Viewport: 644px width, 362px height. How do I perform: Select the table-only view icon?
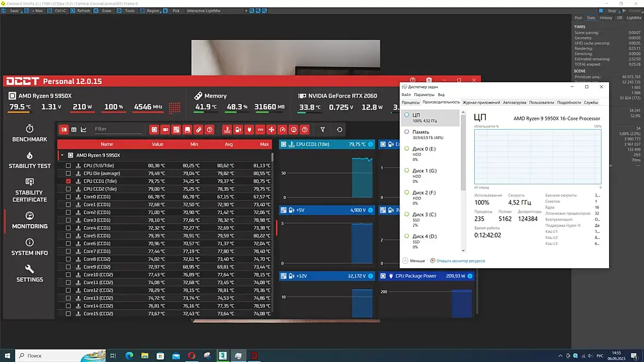[74, 130]
